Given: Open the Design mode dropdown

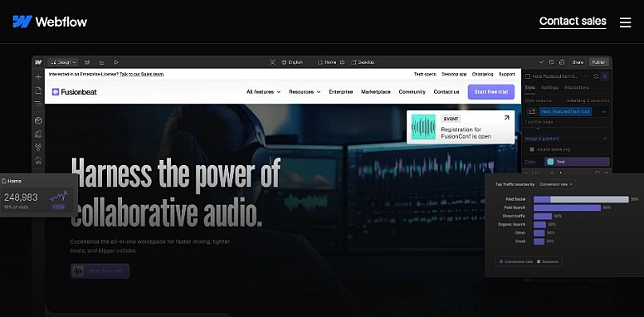Looking at the screenshot, I should click(x=63, y=62).
